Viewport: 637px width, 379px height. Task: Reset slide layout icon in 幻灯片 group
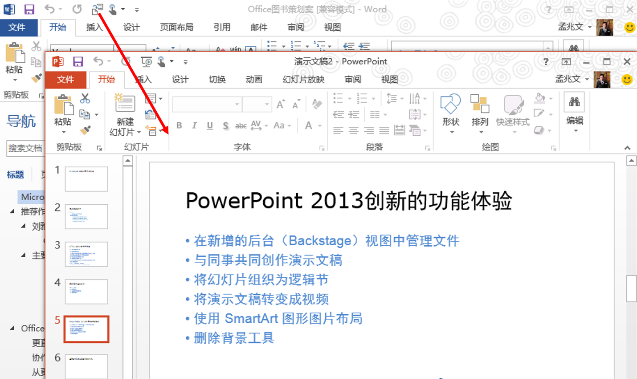(150, 115)
